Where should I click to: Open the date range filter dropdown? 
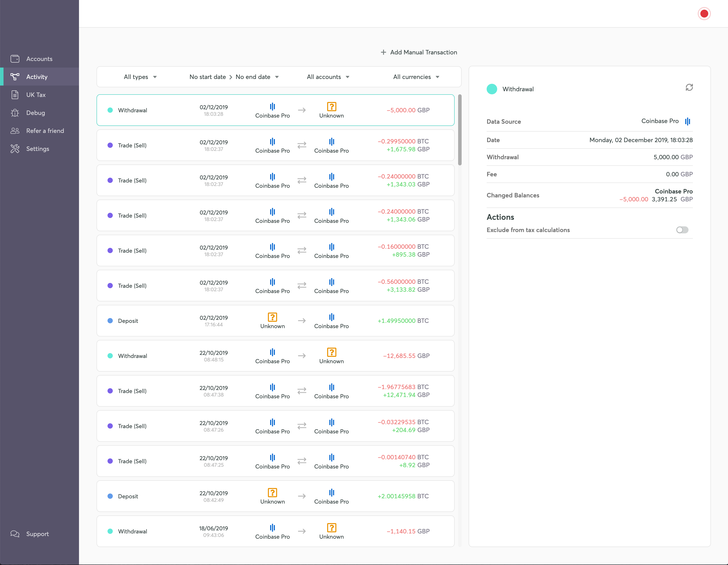[x=234, y=77]
